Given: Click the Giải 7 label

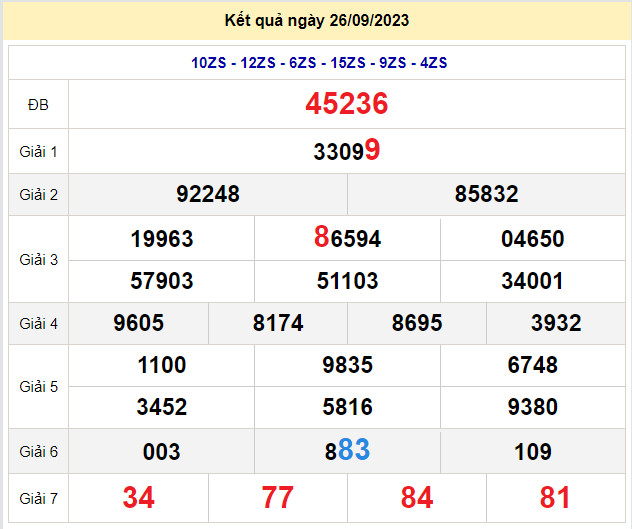Looking at the screenshot, I should click(38, 499).
